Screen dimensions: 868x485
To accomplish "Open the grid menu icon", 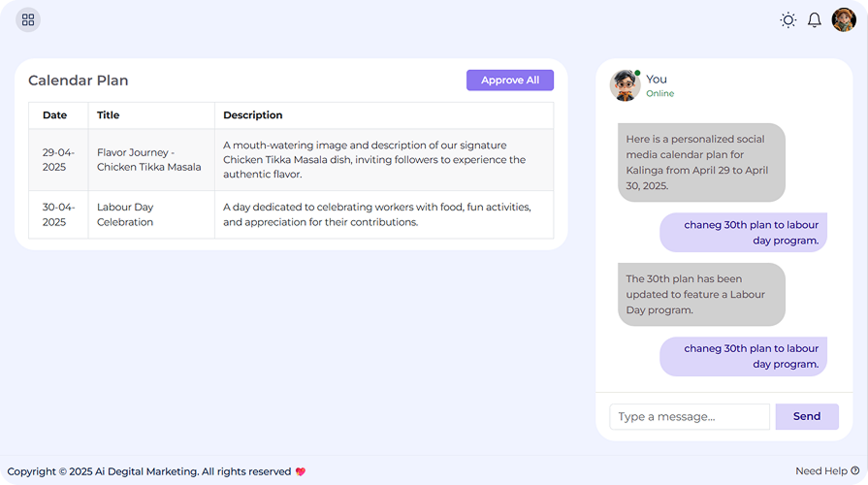I will point(28,19).
